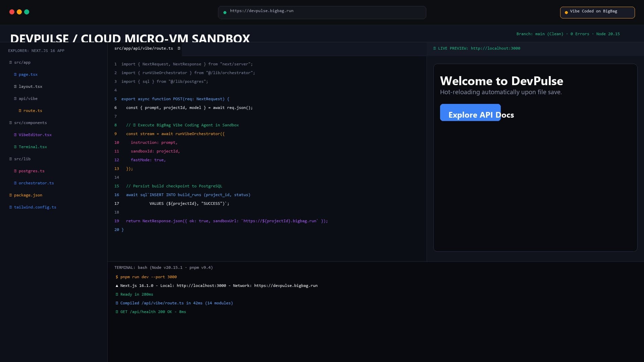Viewport: 644px width, 362px height.
Task: Click the icon beside package.json
Action: click(10, 195)
